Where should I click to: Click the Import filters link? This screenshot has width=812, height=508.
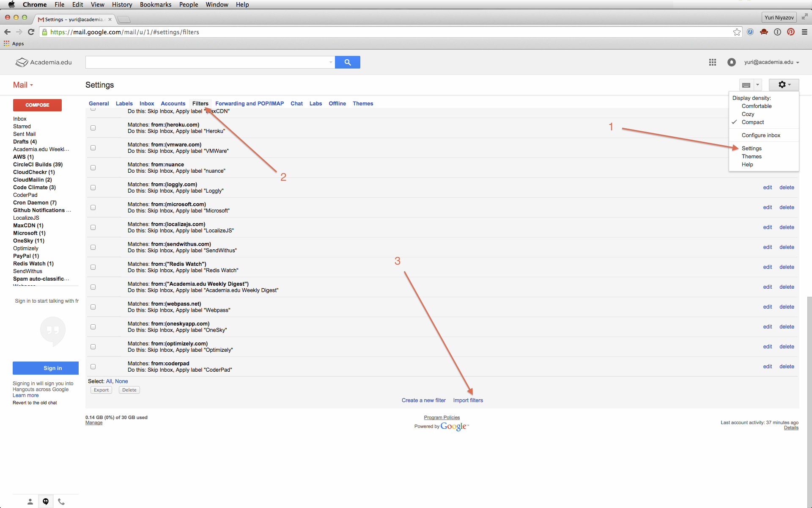point(468,400)
